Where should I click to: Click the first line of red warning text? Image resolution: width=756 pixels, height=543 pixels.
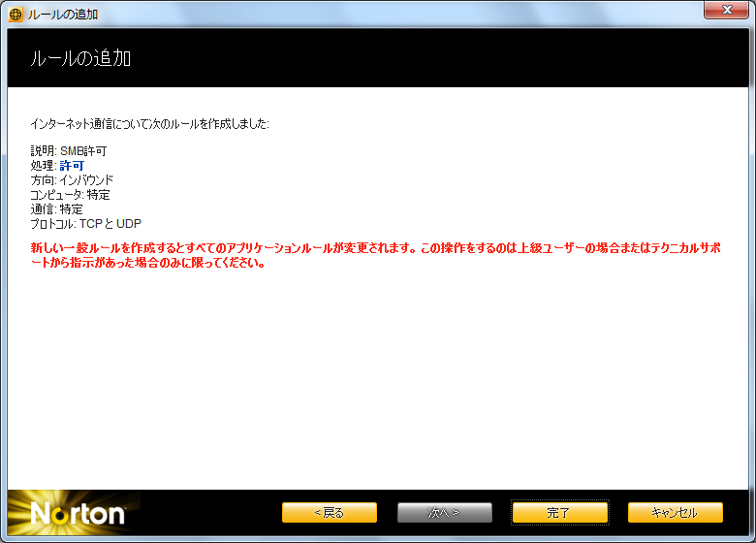(x=378, y=248)
